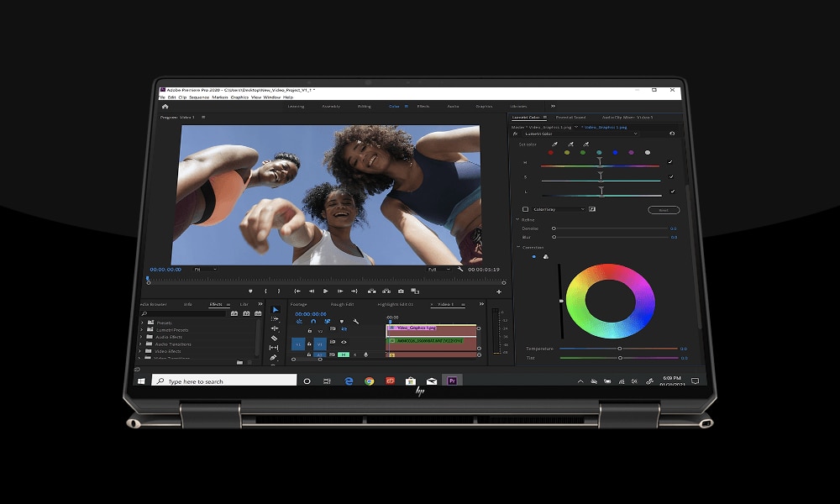This screenshot has height=504, width=840.
Task: Switch to the Editing workspace tab
Action: (x=365, y=107)
